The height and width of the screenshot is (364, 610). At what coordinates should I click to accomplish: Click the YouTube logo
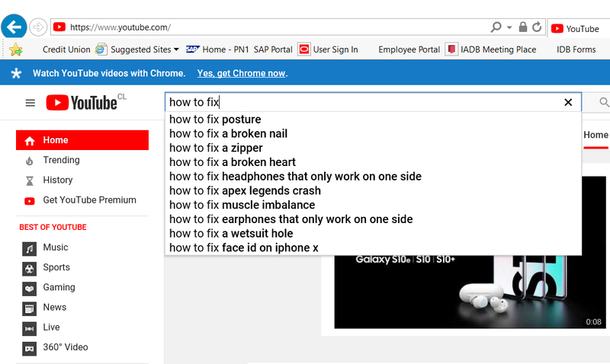[x=82, y=103]
